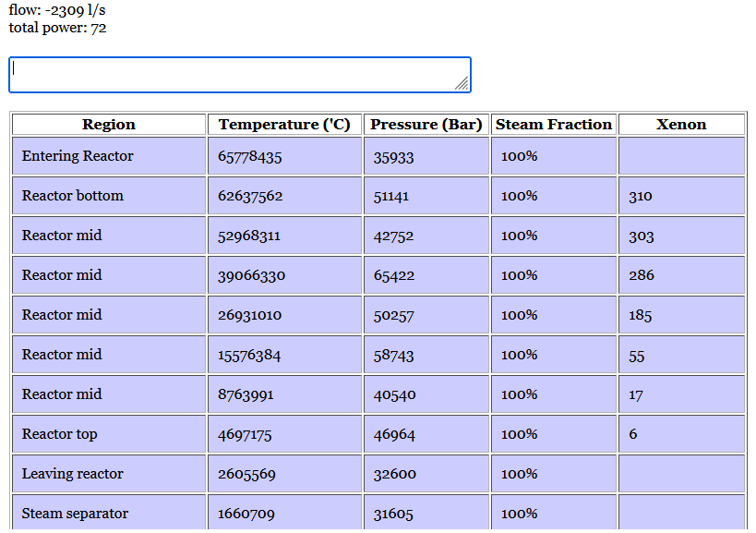Click Reactor mid label beside 39066330
This screenshot has height=533, width=756.
tap(62, 274)
